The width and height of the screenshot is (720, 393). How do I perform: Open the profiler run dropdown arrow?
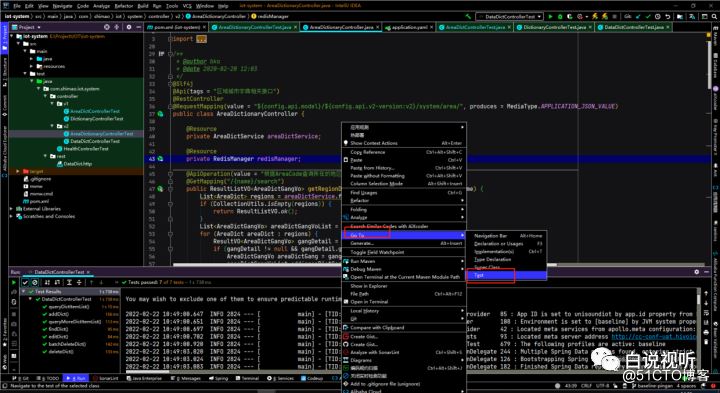tap(586, 17)
